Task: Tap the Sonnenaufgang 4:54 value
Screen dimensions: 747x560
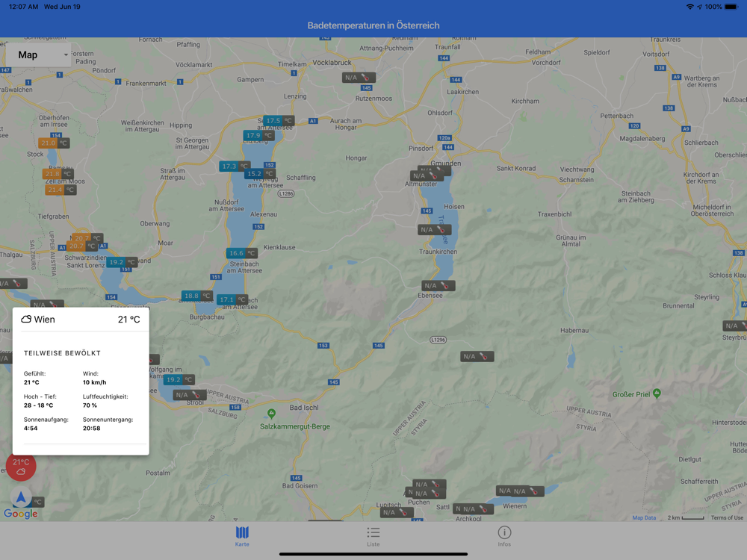Action: [31, 428]
